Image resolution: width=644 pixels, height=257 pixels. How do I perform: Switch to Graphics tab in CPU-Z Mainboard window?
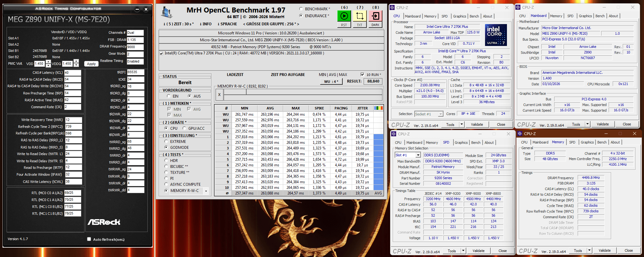(585, 16)
